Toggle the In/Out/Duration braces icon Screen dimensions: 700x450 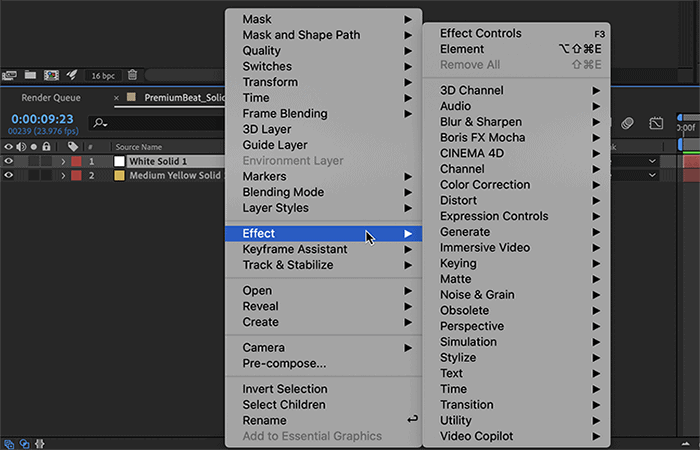click(40, 444)
